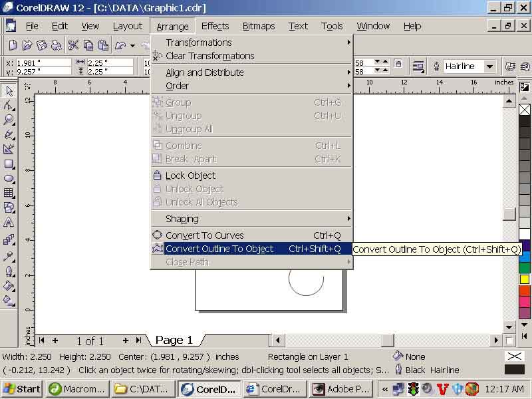Select the Ellipse tool
Viewport: 532px width, 399px height.
coord(9,178)
